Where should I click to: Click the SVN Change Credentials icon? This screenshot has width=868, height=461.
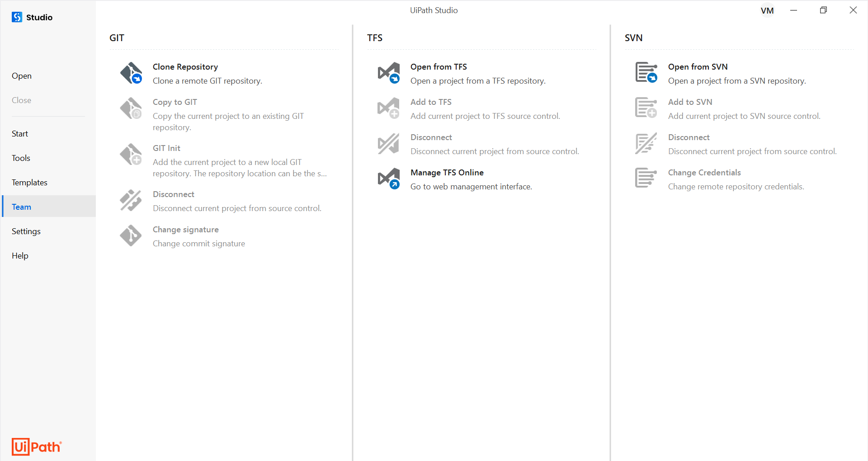coord(646,178)
